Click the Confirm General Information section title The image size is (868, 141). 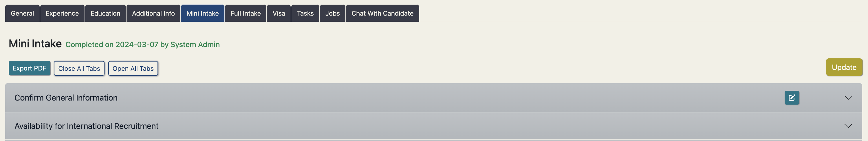[66, 98]
